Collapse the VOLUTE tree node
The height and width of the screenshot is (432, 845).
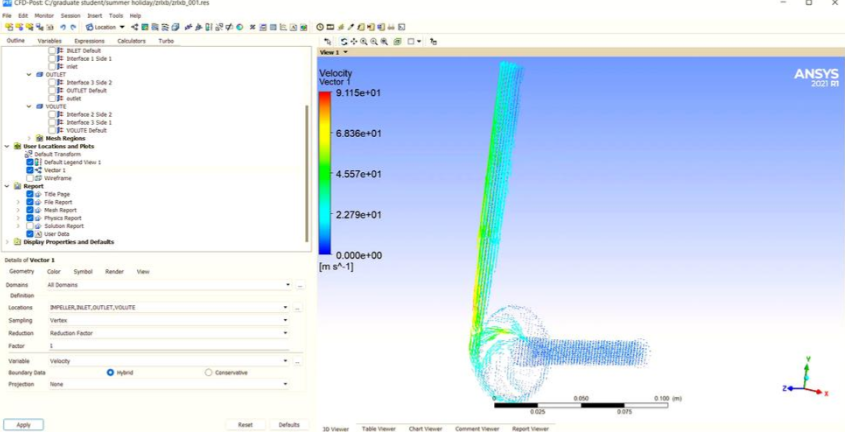tap(30, 106)
